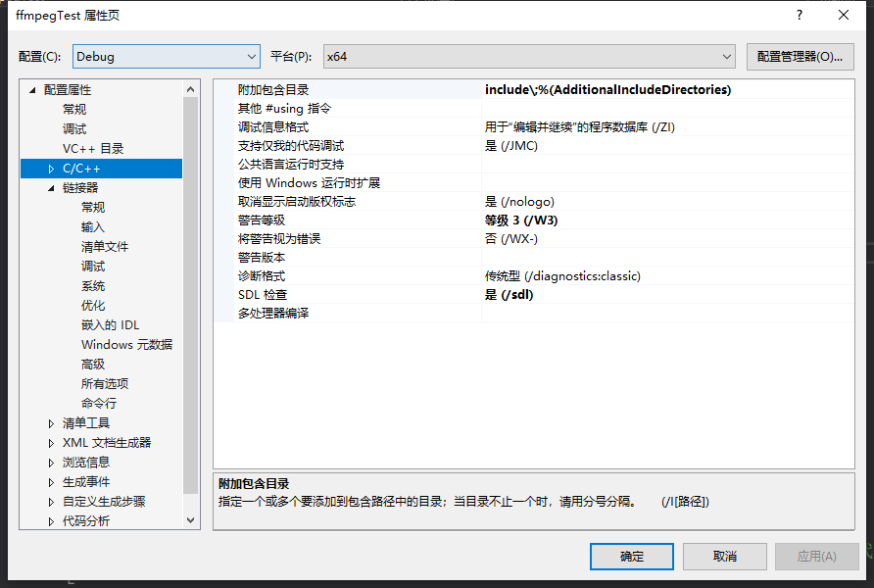The height and width of the screenshot is (588, 874).
Task: Expand the 自定义生成步骤 node
Action: point(51,502)
